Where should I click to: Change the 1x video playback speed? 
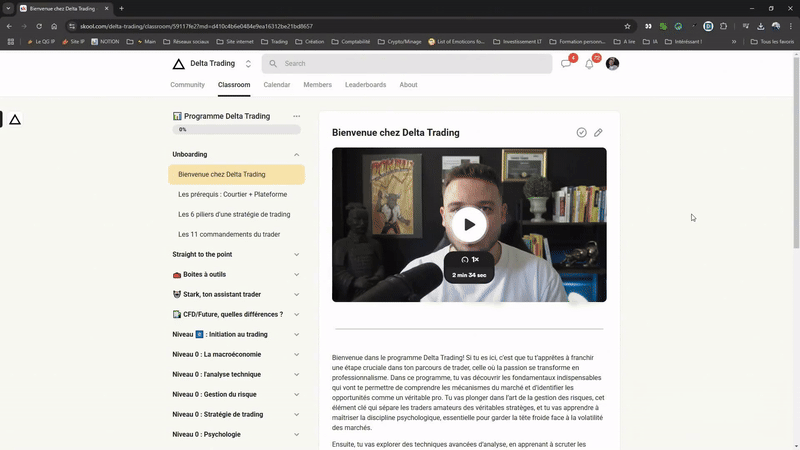tap(469, 259)
